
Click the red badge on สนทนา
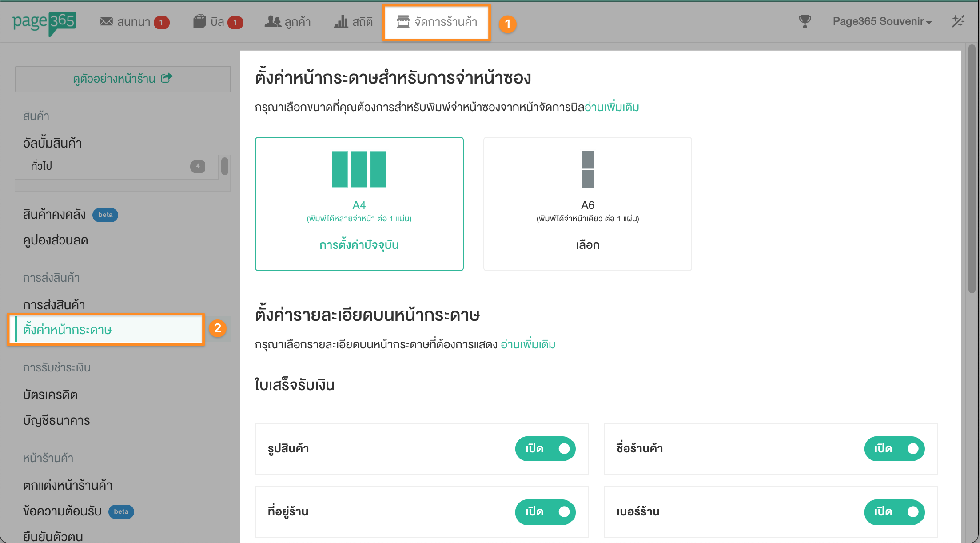click(x=161, y=22)
